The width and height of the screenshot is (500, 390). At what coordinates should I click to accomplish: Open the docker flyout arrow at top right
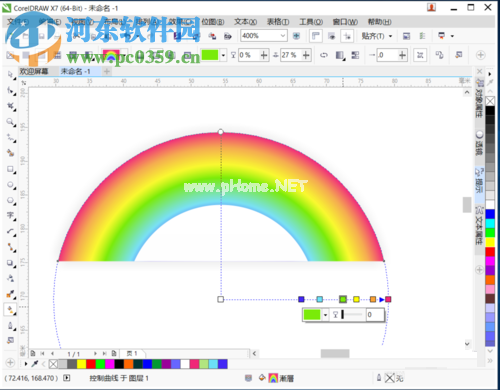(x=490, y=74)
